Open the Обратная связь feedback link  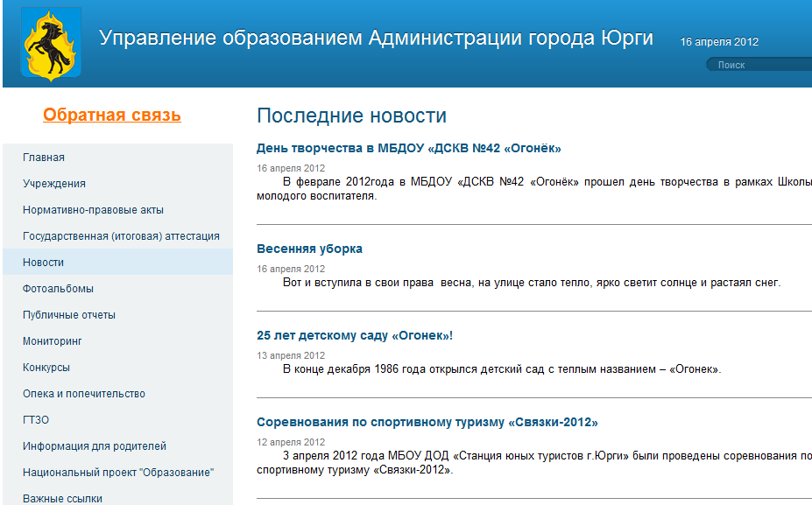[112, 115]
